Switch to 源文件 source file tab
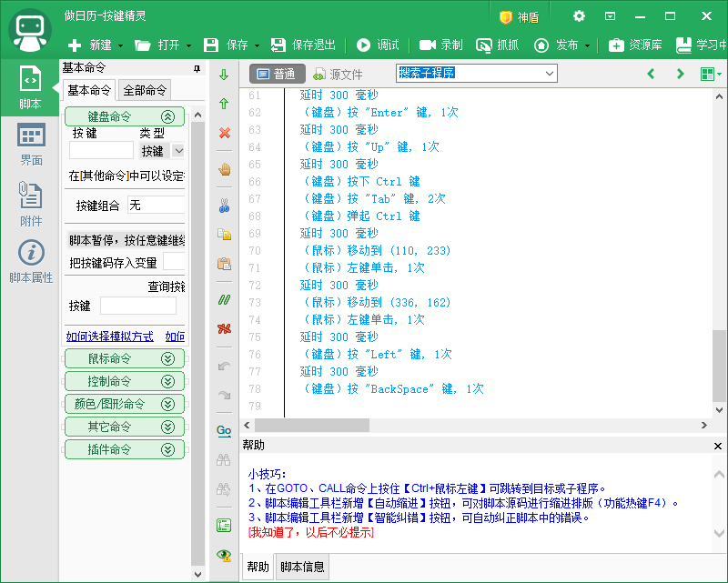Screen dimensions: 728x583 click(338, 74)
